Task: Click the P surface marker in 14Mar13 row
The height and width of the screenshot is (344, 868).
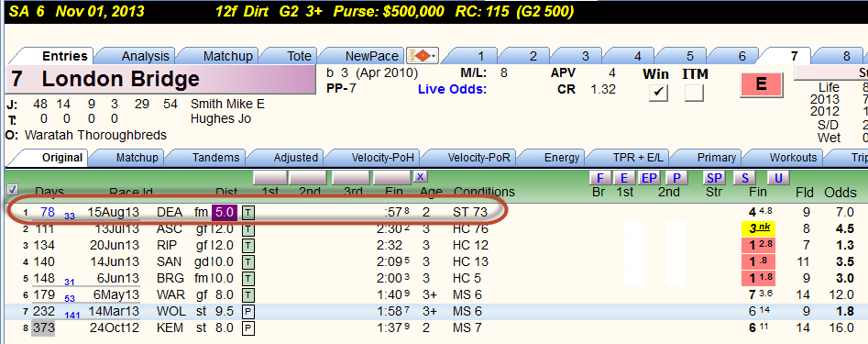Action: point(248,311)
